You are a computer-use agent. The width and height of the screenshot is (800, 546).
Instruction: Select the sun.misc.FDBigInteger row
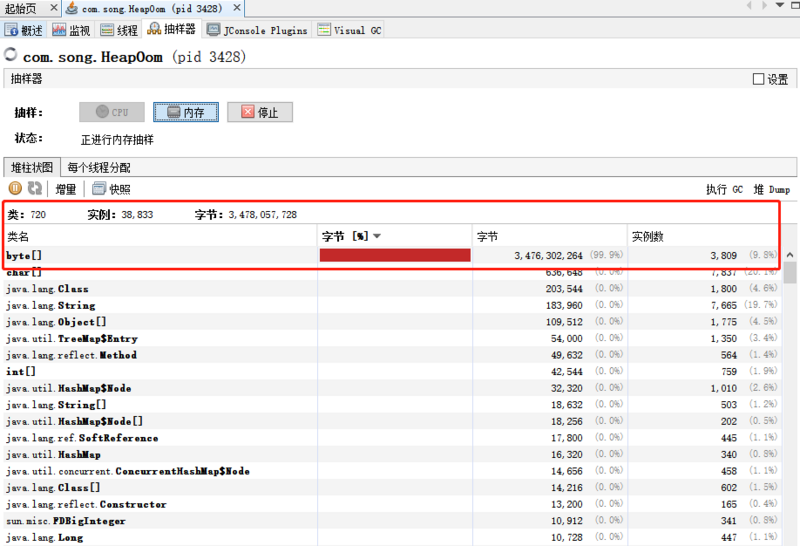tap(392, 521)
